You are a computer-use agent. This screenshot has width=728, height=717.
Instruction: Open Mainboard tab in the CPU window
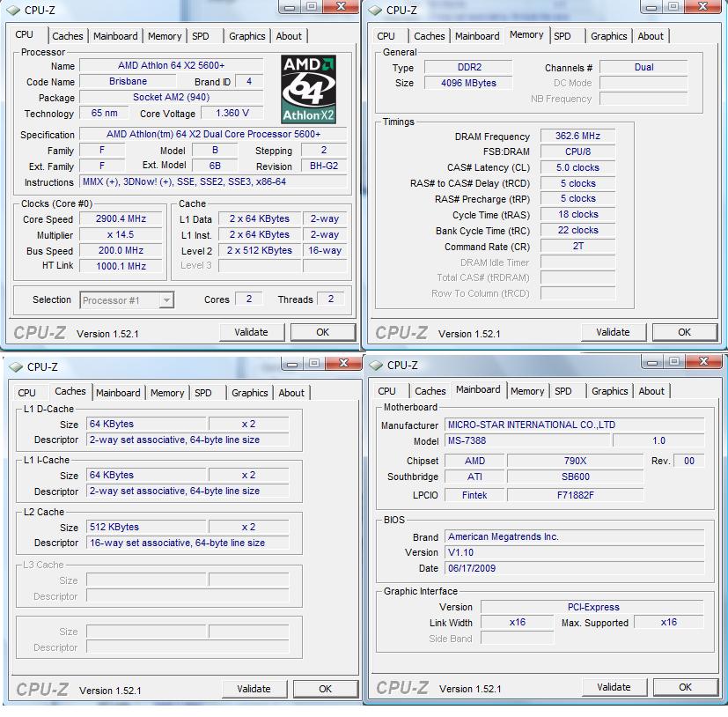click(115, 36)
